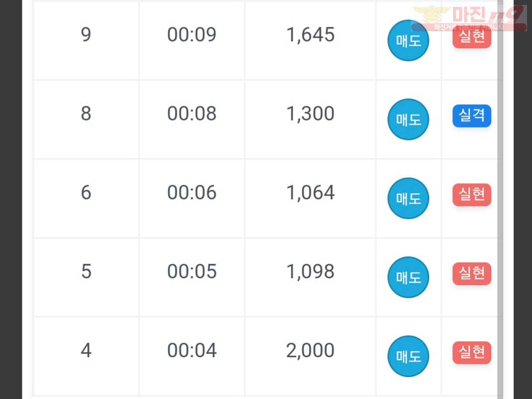Click the 매도 circle in row 6

pyautogui.click(x=408, y=199)
